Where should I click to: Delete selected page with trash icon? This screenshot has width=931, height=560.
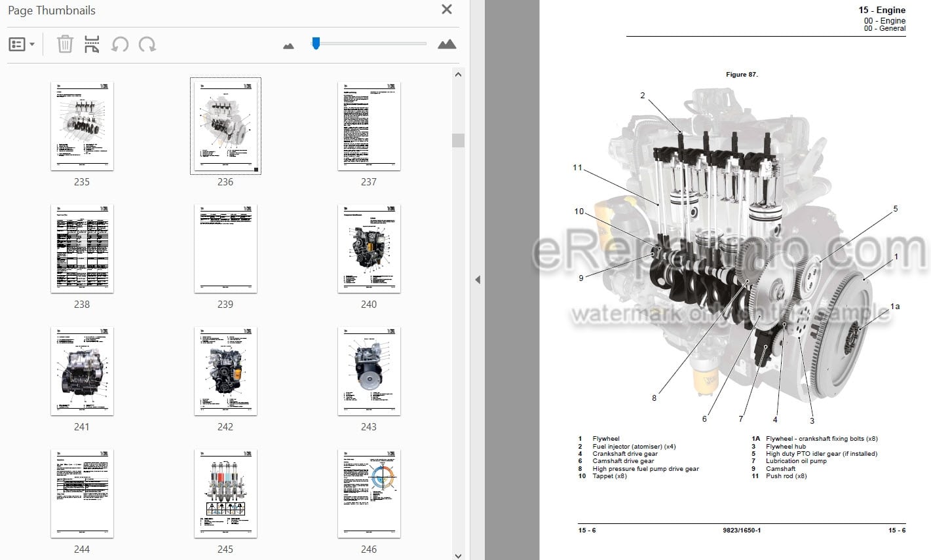pyautogui.click(x=65, y=45)
